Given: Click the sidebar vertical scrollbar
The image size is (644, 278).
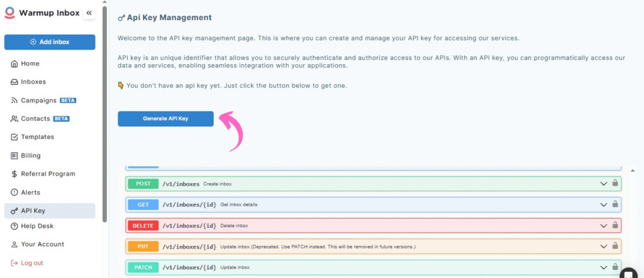Looking at the screenshot, I should click(x=104, y=113).
